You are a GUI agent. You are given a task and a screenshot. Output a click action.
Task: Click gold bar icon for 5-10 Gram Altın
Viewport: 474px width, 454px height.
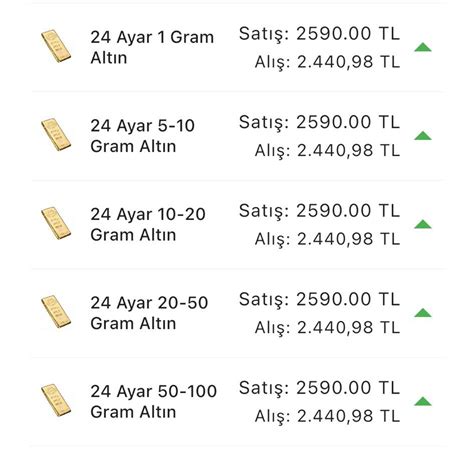coord(56,135)
